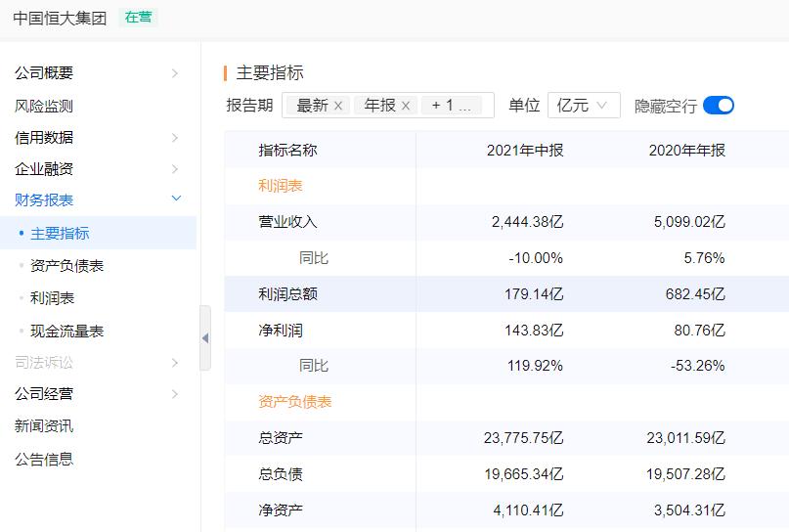The height and width of the screenshot is (532, 789).
Task: Click the value 19,665.34亿
Action: pyautogui.click(x=524, y=473)
